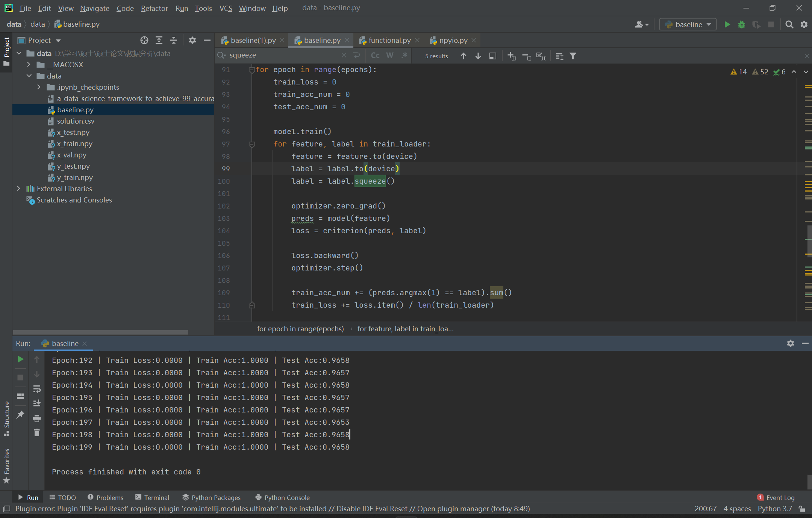Open the baseline run configuration dropdown
Image resolution: width=812 pixels, height=518 pixels.
pos(688,24)
